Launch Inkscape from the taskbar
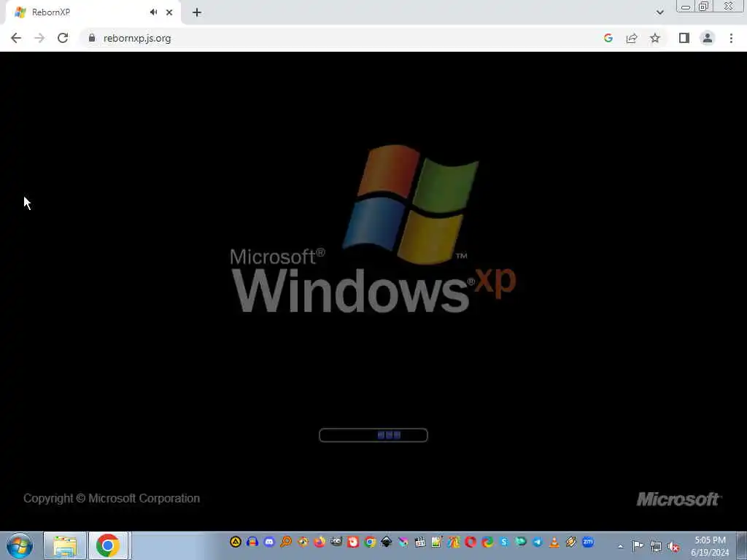This screenshot has width=747, height=560. [387, 542]
